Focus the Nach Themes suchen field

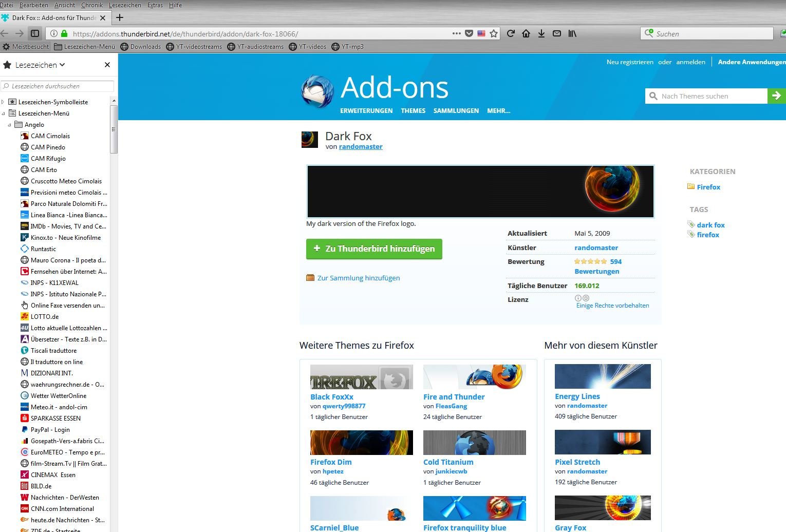point(706,96)
